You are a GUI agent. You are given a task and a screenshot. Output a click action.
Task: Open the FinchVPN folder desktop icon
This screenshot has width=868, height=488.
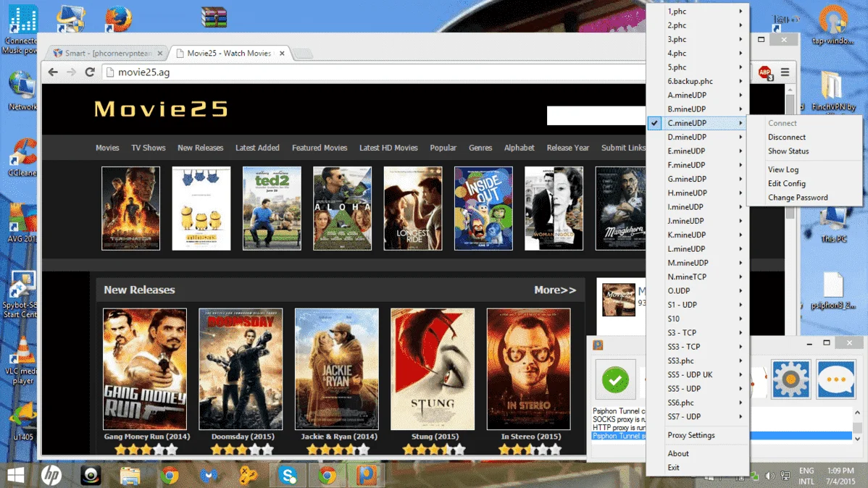click(x=833, y=91)
